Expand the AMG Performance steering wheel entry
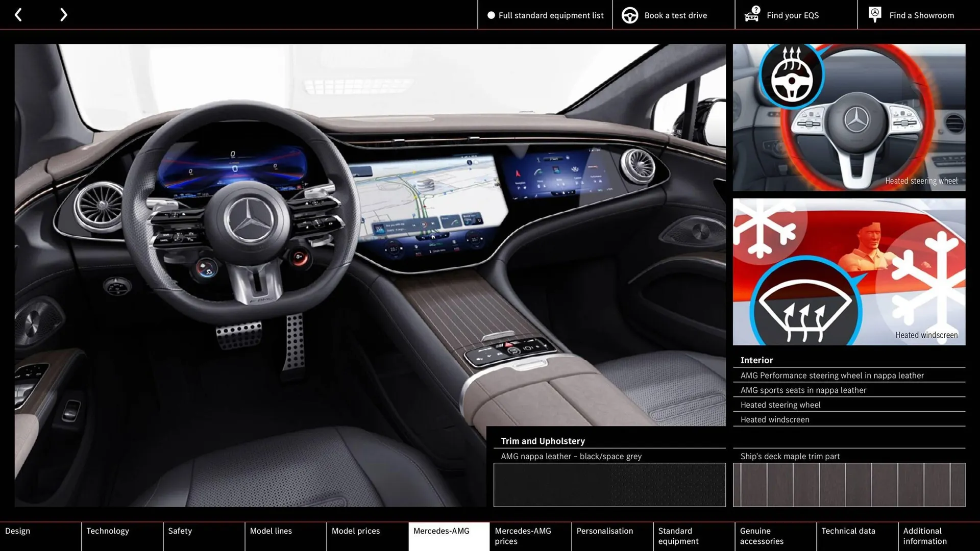Viewport: 980px width, 551px height. point(832,375)
